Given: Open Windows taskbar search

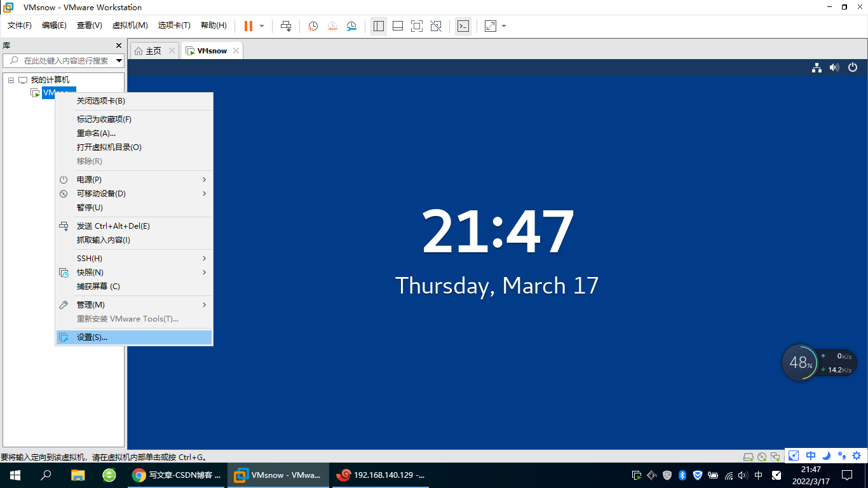Looking at the screenshot, I should 46,475.
